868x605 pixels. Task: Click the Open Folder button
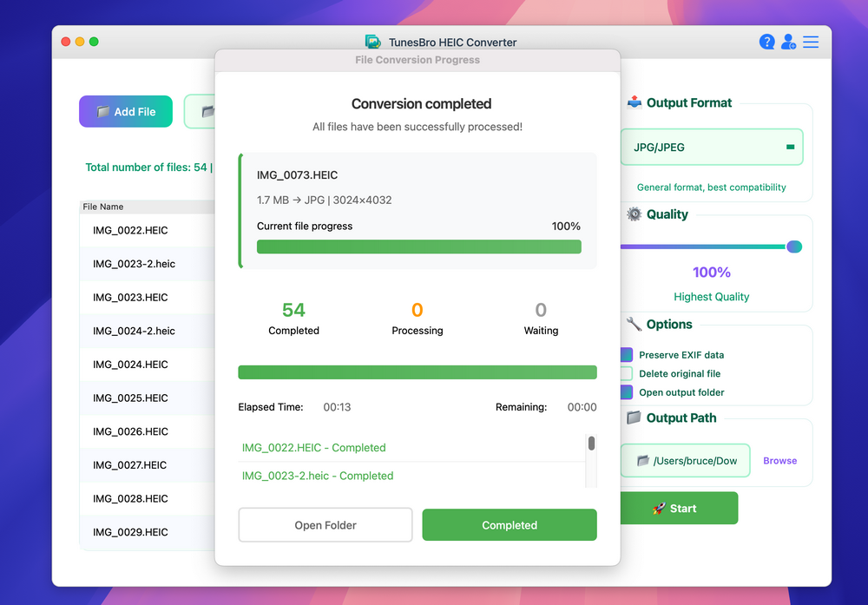point(325,525)
